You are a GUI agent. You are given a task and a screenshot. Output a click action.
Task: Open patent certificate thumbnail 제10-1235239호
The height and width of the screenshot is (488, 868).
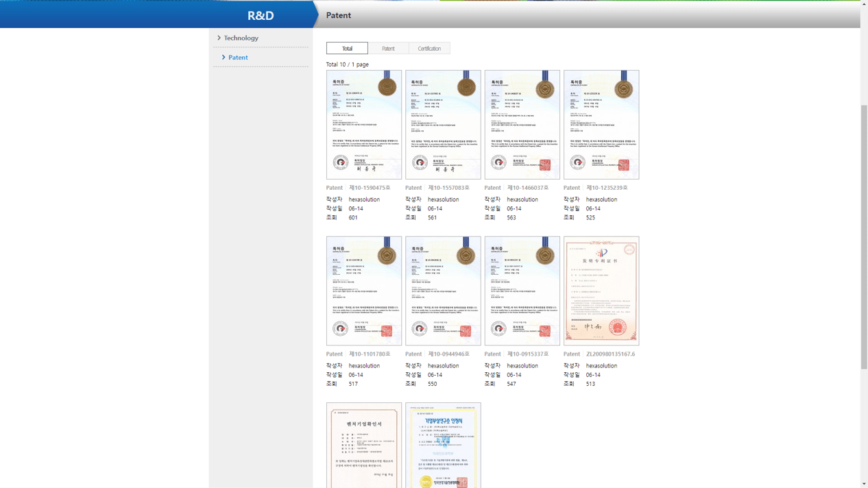click(x=601, y=125)
